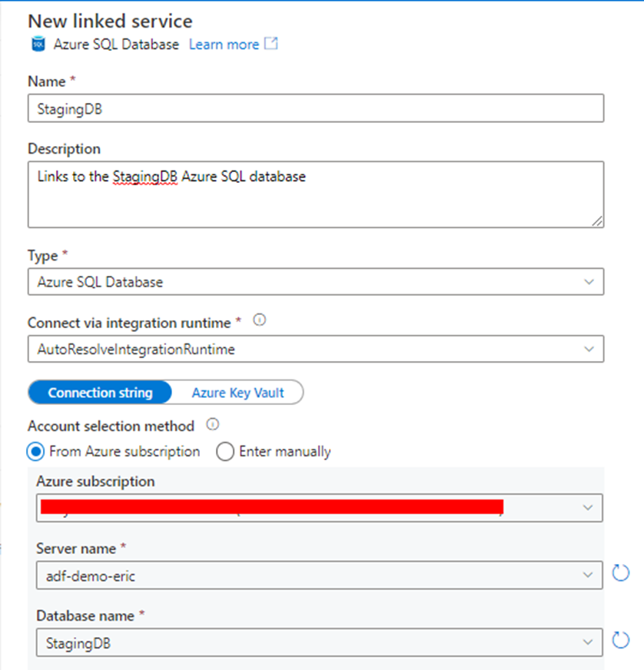644x670 pixels.
Task: Click the Description label
Action: point(65,149)
